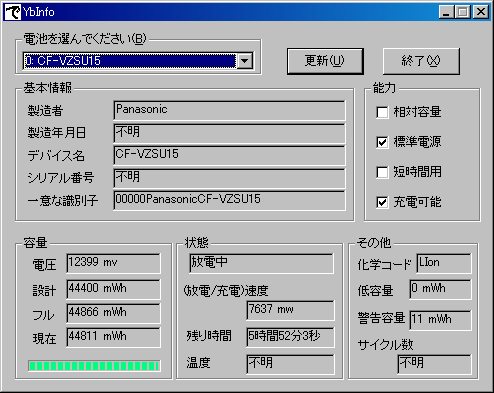Click the 電圧 field showing 12399 mv
The height and width of the screenshot is (393, 494).
point(113,263)
